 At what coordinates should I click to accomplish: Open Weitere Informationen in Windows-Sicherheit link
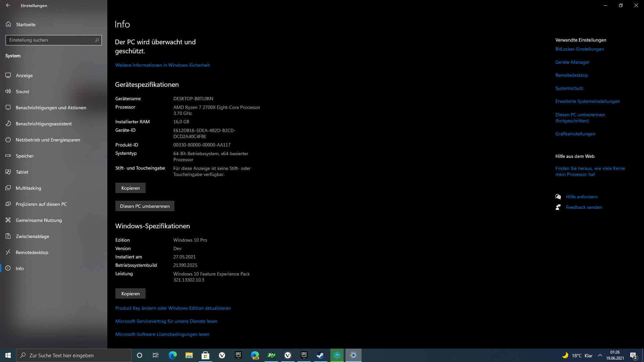pyautogui.click(x=162, y=65)
